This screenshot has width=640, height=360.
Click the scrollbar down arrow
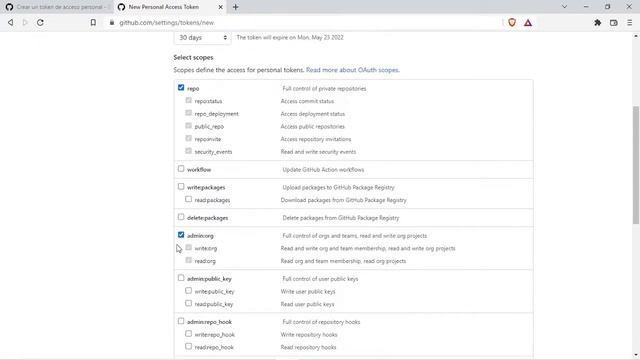coord(636,355)
